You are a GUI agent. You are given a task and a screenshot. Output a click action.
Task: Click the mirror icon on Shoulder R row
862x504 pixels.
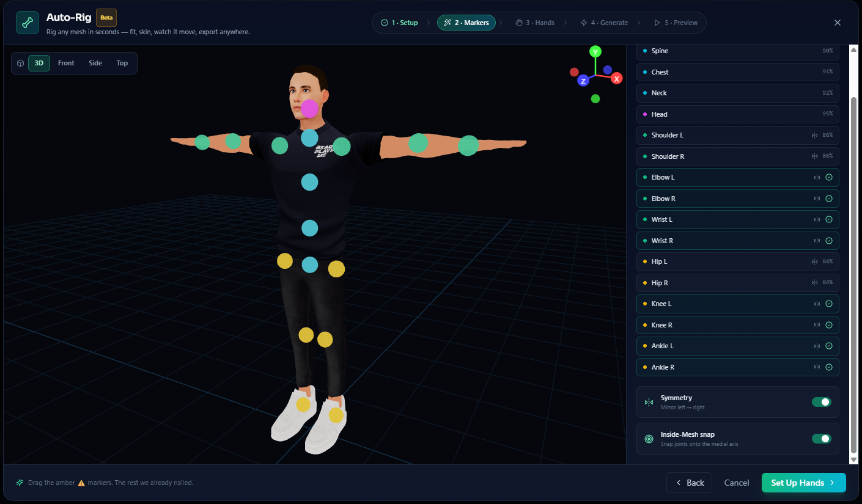coord(814,156)
